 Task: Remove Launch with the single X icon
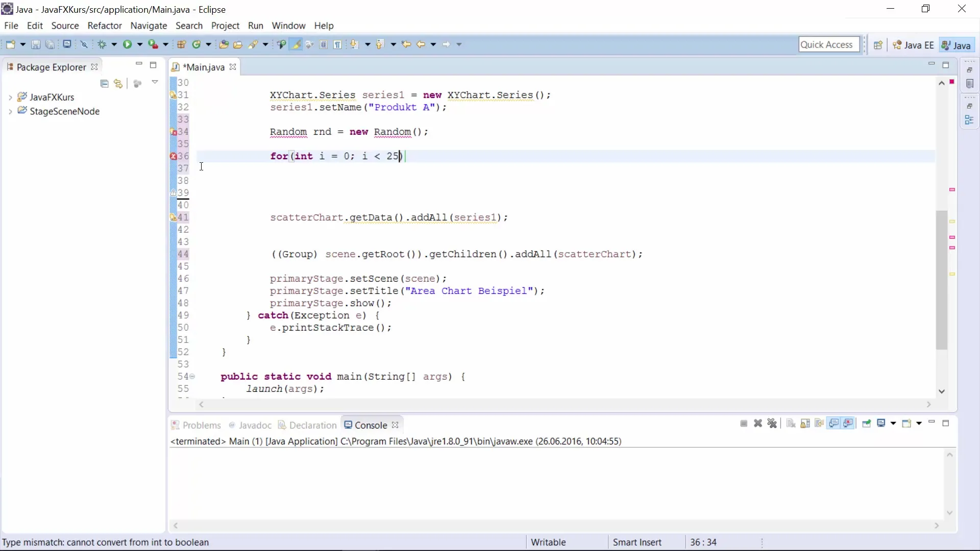[x=758, y=423]
